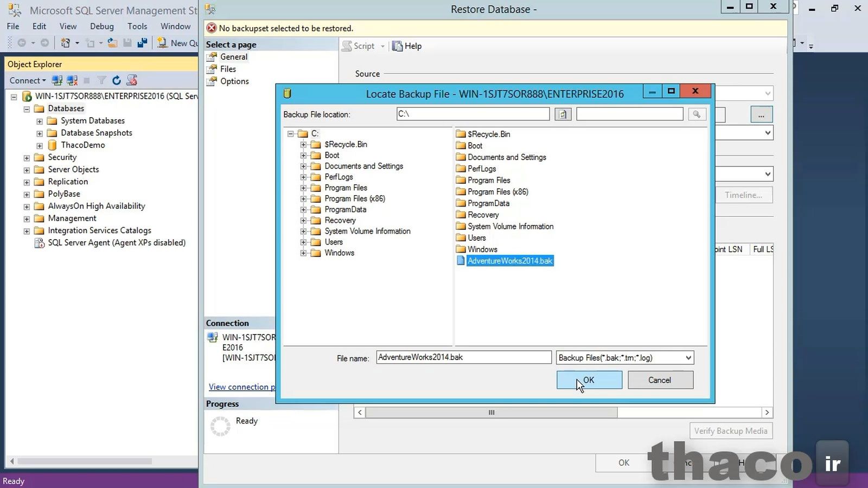The height and width of the screenshot is (488, 868).
Task: Click the search magnifier icon
Action: (x=697, y=114)
